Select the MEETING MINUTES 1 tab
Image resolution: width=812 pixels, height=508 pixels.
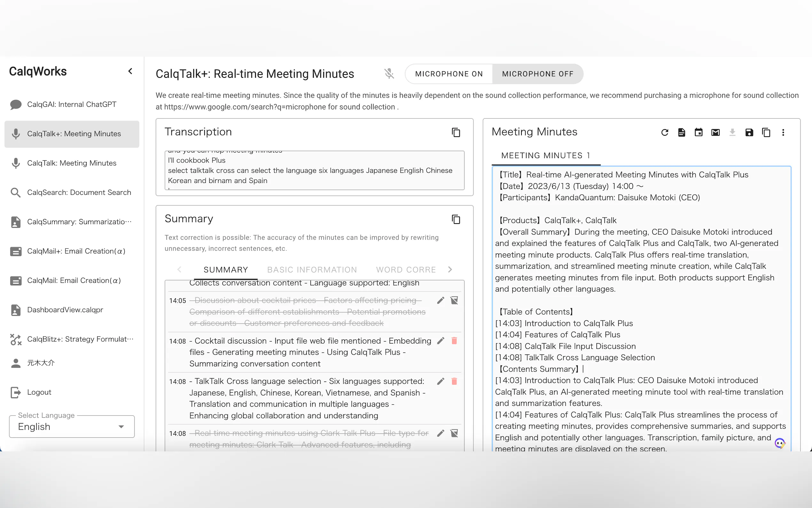coord(545,155)
